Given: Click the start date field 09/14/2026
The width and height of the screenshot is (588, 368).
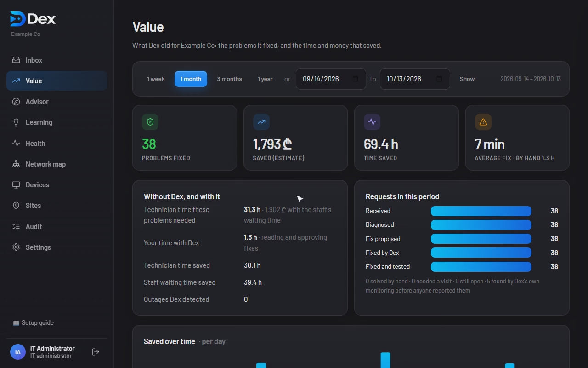Looking at the screenshot, I should click(331, 79).
